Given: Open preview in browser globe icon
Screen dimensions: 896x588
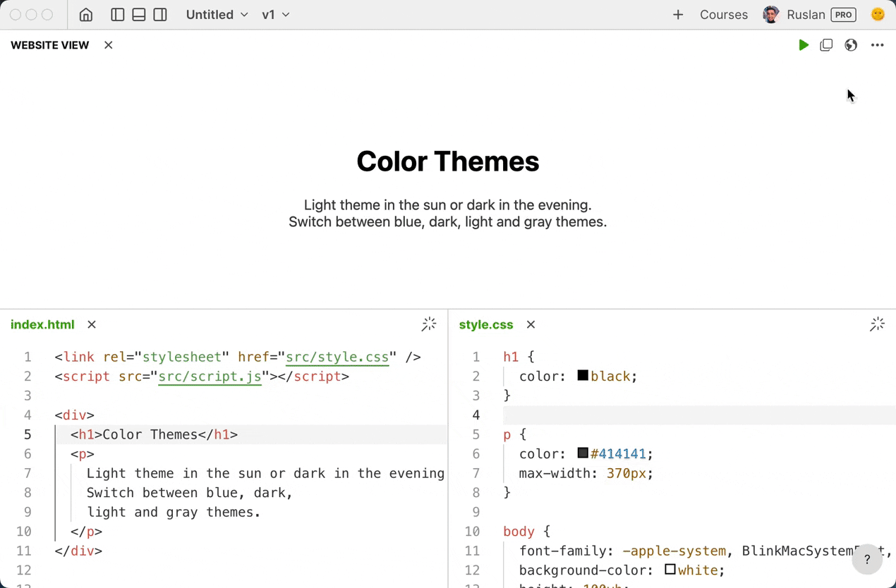Looking at the screenshot, I should (x=851, y=45).
